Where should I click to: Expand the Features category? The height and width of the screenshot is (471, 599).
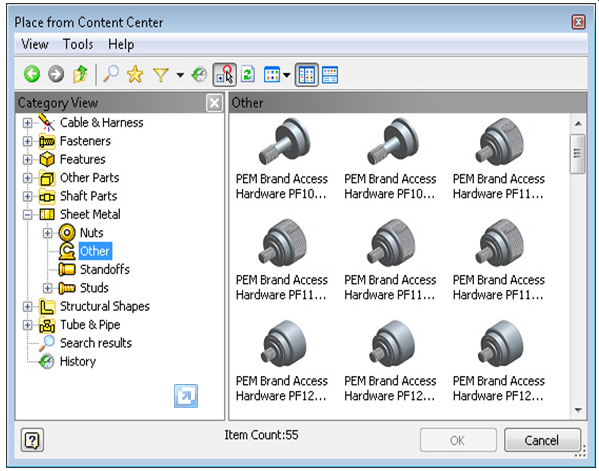pyautogui.click(x=27, y=159)
